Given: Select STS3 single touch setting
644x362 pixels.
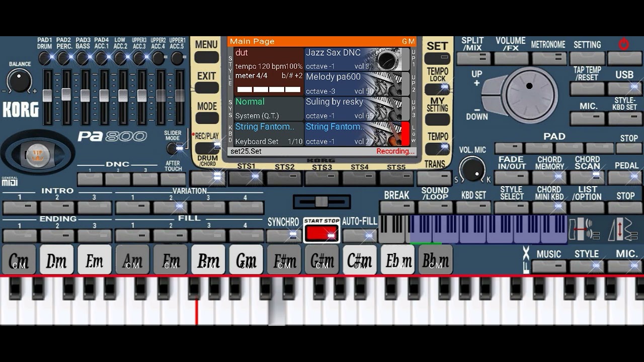Looking at the screenshot, I should (322, 177).
